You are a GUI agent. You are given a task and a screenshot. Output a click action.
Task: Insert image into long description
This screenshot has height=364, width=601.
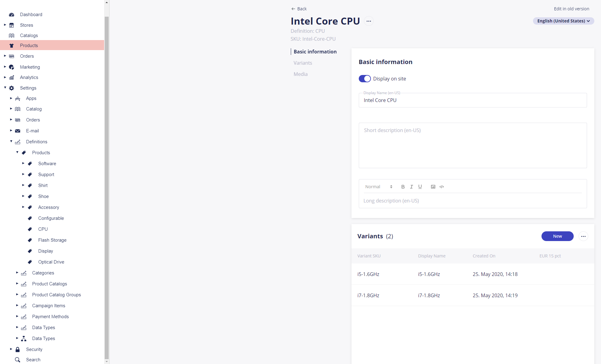[x=433, y=187]
